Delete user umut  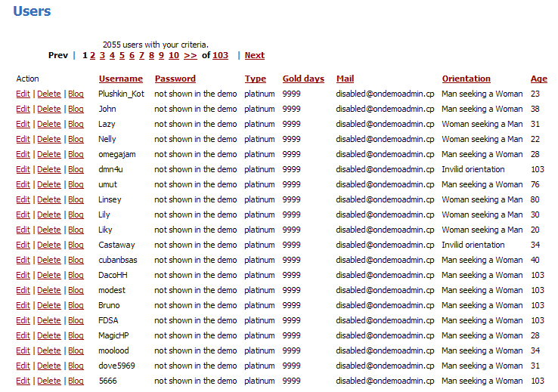[x=48, y=184]
